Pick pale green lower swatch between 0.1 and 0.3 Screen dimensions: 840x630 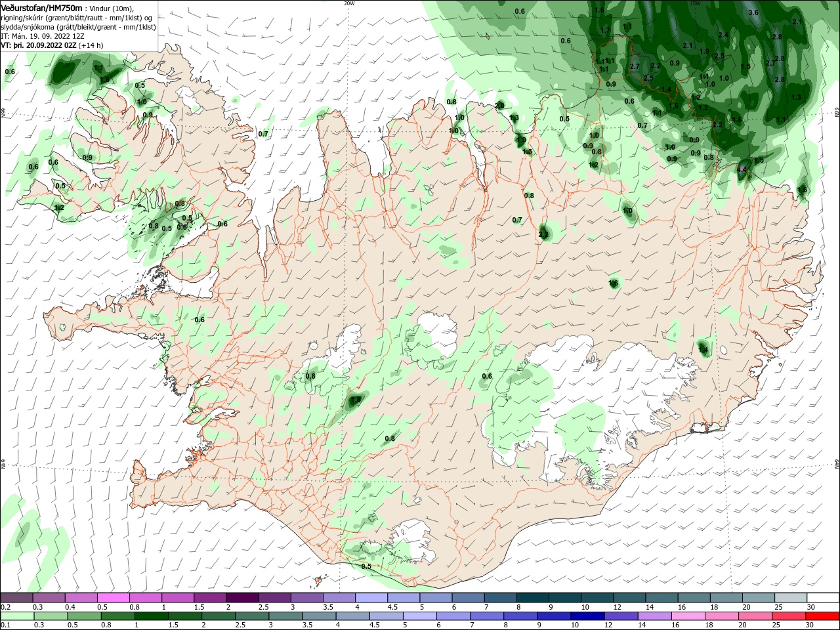click(16, 616)
